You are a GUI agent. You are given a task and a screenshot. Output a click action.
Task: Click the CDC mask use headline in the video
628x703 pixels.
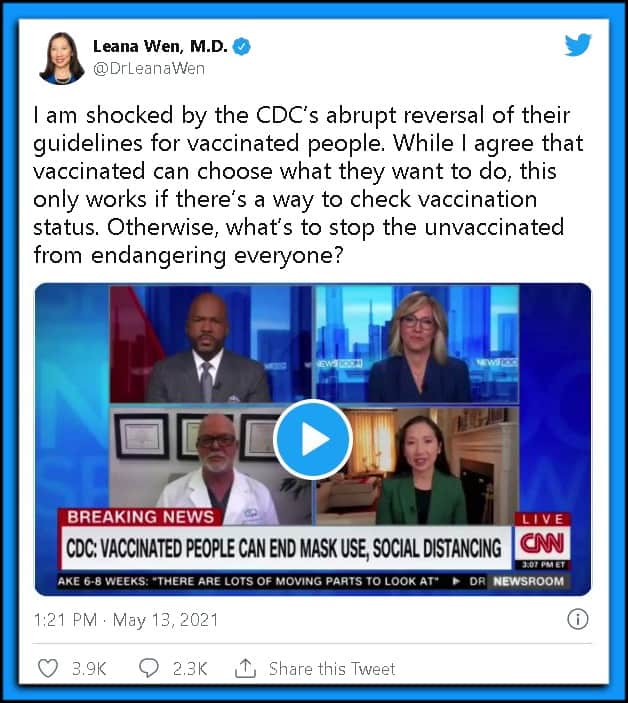point(284,548)
